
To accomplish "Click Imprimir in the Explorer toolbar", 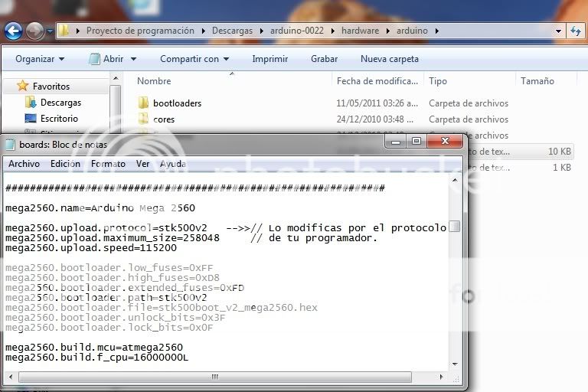I will pyautogui.click(x=270, y=59).
